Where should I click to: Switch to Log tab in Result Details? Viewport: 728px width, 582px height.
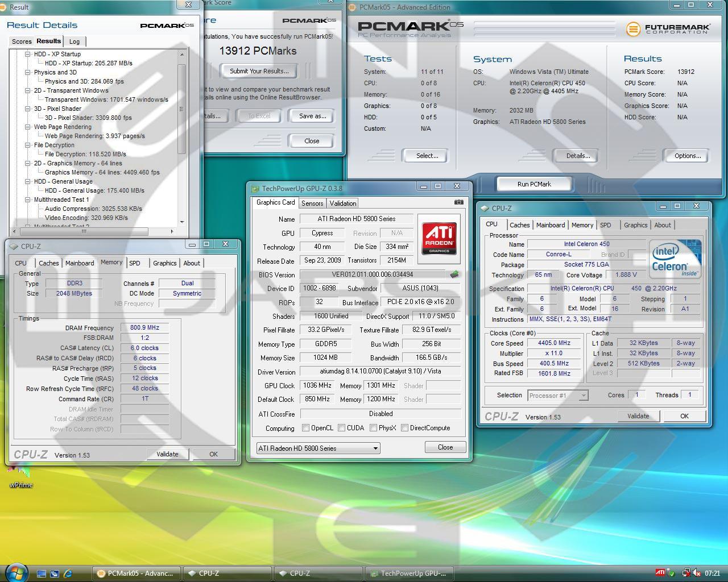(75, 41)
